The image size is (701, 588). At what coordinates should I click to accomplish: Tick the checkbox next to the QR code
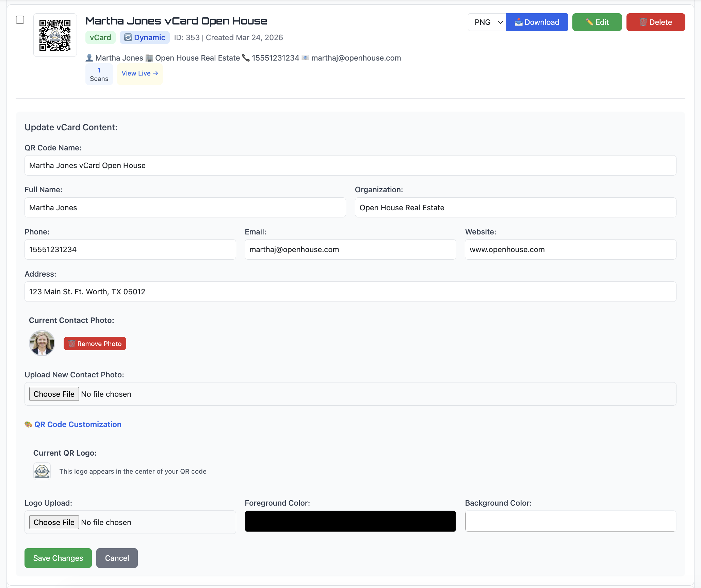point(20,20)
